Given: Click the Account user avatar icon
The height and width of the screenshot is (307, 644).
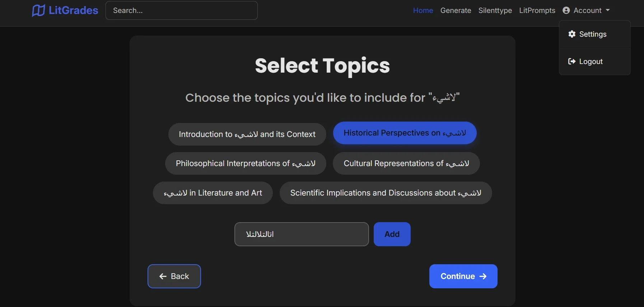Looking at the screenshot, I should pos(566,10).
